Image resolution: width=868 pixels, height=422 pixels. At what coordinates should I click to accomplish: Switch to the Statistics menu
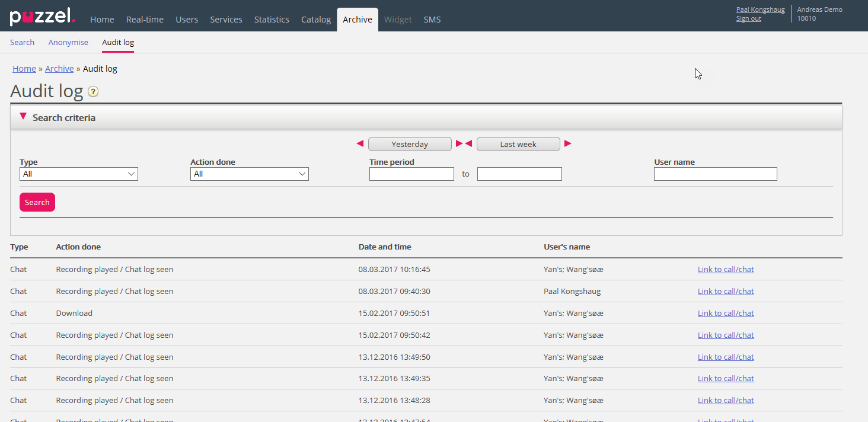(272, 20)
